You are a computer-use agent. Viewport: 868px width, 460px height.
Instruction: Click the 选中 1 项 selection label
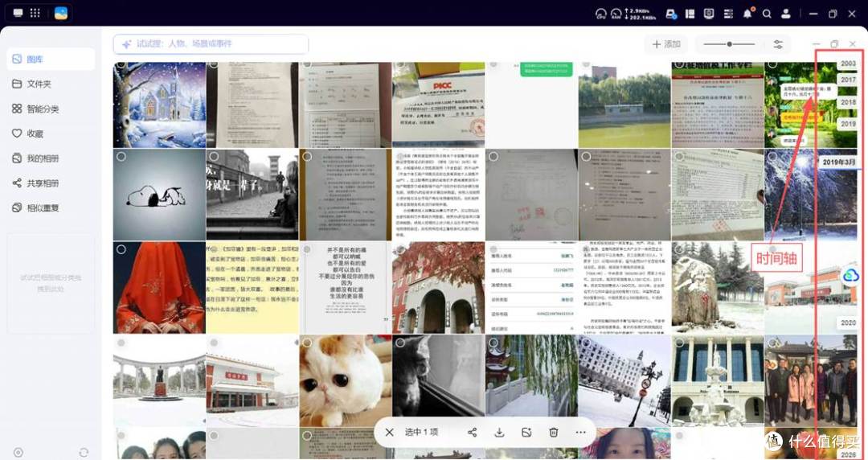(421, 433)
